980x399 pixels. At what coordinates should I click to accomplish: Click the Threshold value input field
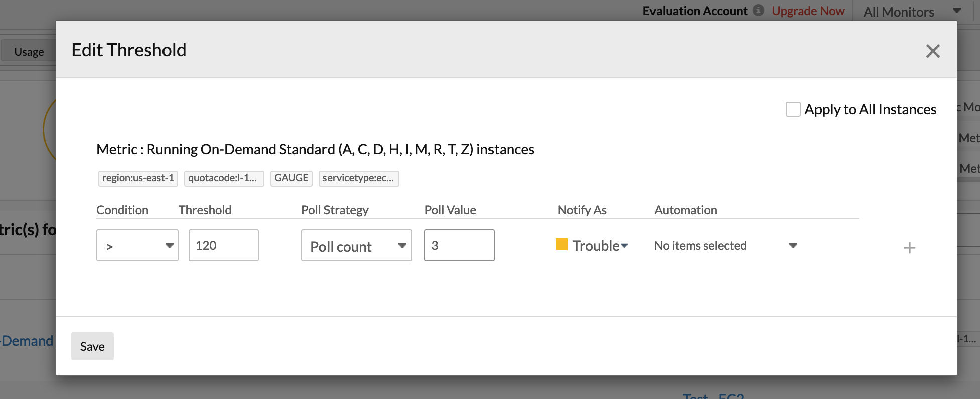tap(223, 245)
